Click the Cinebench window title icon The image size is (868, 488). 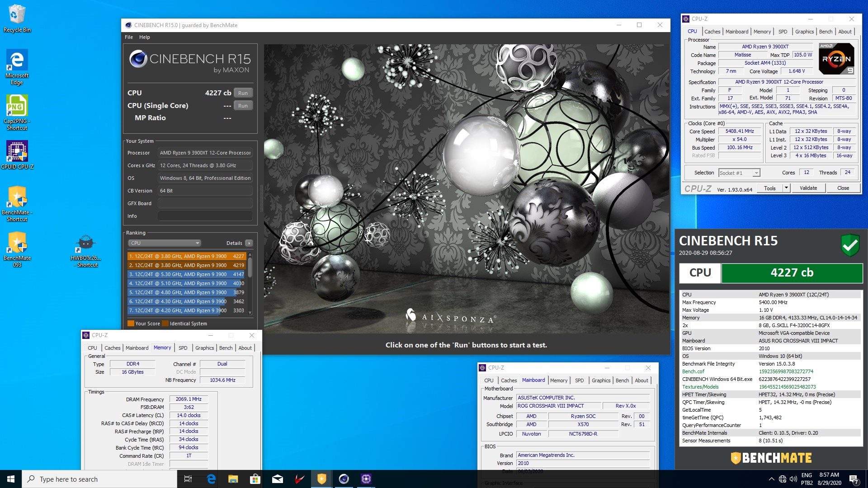pos(128,25)
